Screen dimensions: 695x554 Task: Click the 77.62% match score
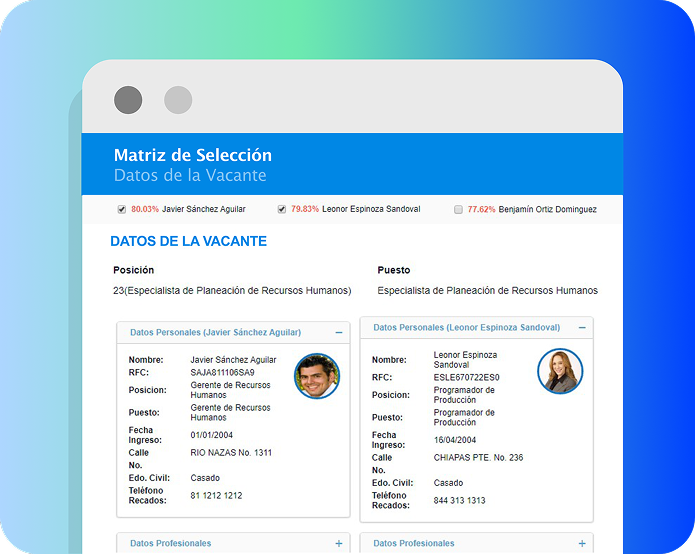point(481,210)
